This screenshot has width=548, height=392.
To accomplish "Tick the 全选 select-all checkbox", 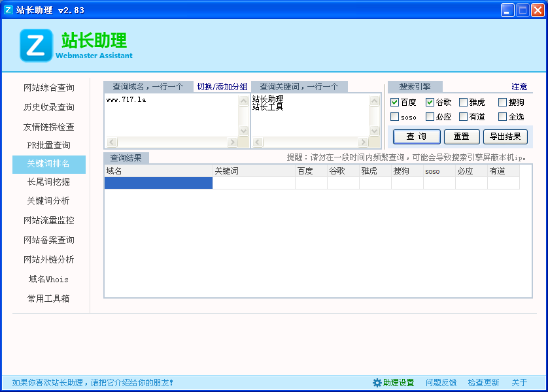I will [503, 116].
